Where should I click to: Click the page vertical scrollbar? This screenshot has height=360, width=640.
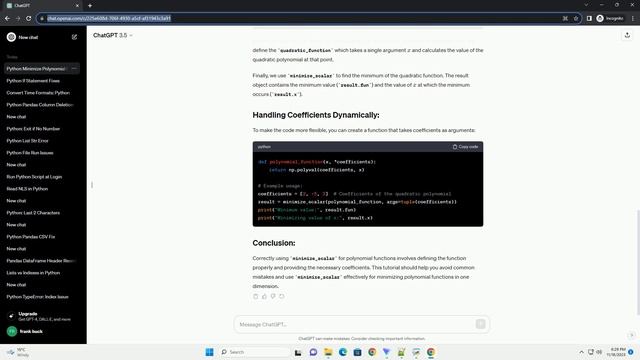tap(638, 261)
